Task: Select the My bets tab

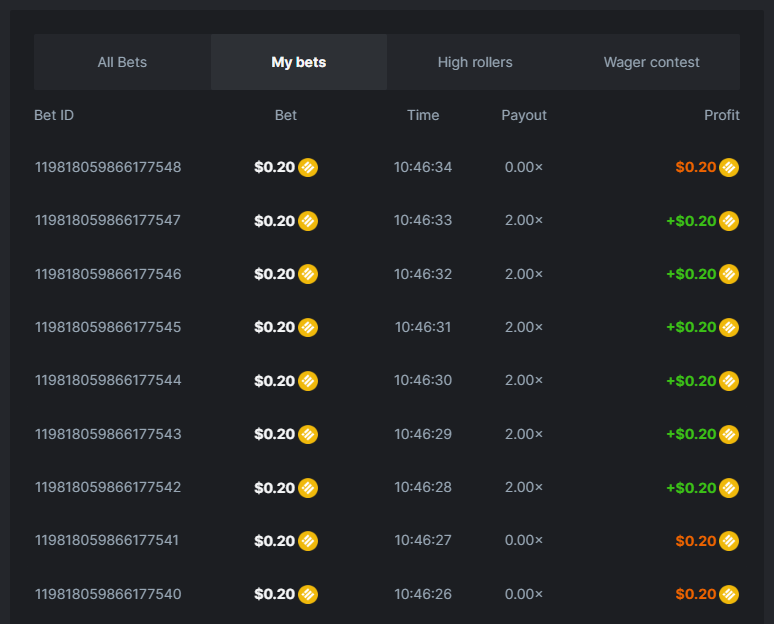Action: click(298, 62)
